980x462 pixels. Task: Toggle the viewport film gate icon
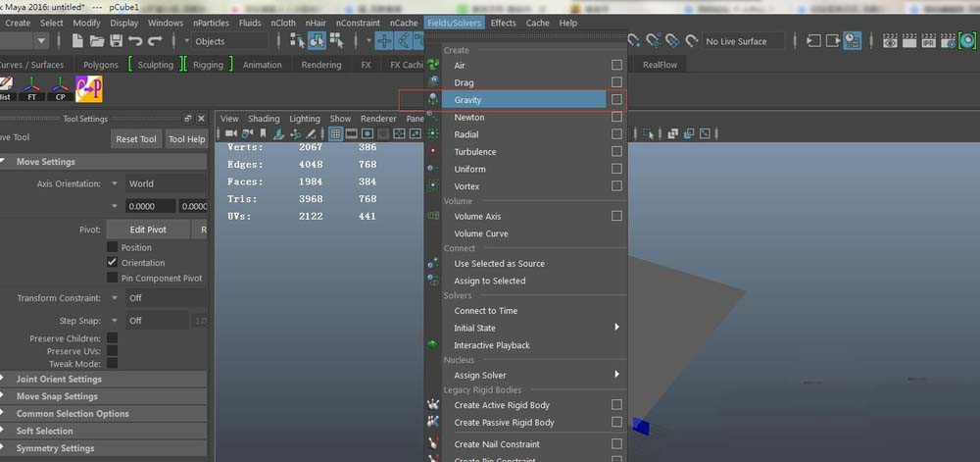(x=351, y=133)
